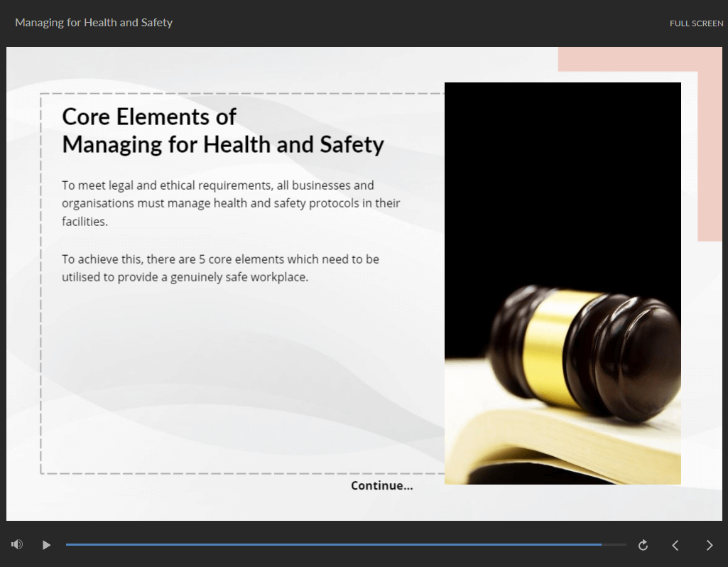Click the very start of the seekbar

[x=67, y=544]
